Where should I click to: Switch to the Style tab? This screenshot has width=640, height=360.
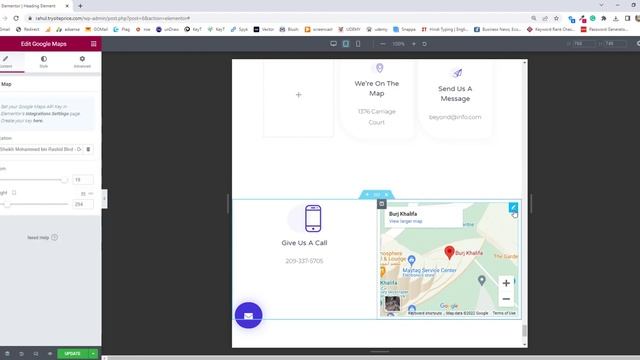point(44,62)
